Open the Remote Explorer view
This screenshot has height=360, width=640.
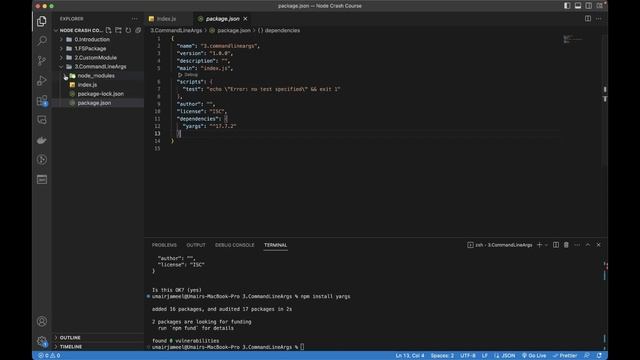(x=42, y=120)
